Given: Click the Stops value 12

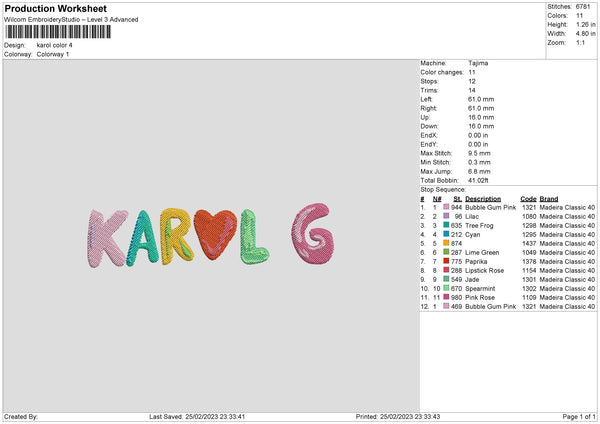Looking at the screenshot, I should coord(472,81).
